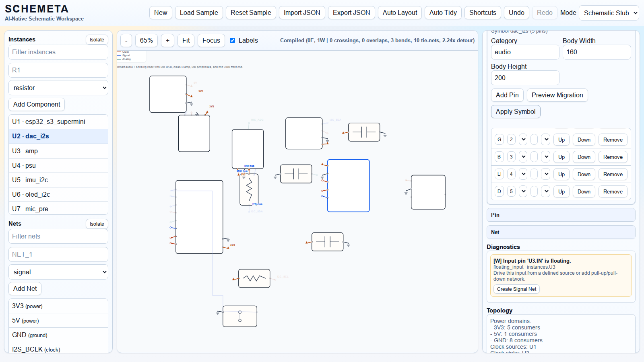Click the switch symbol at canvas bottom
644x362 pixels.
(240, 316)
